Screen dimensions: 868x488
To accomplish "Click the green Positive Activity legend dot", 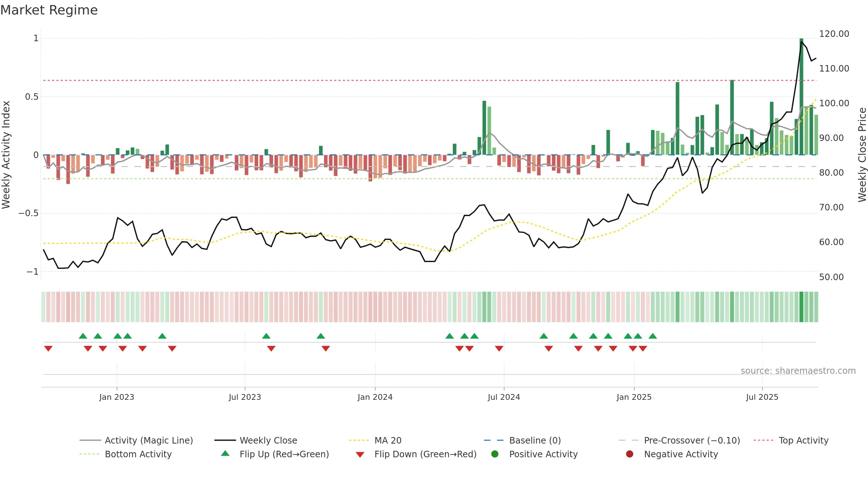I will point(495,454).
